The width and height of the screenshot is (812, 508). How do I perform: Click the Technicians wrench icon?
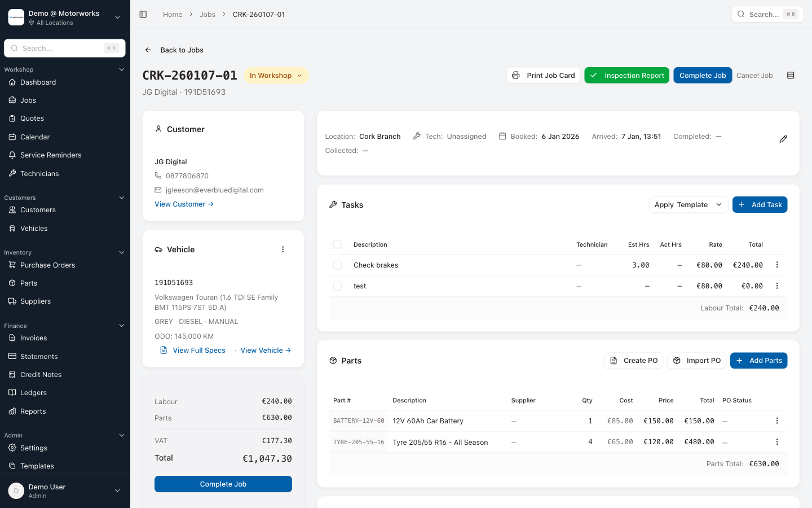point(12,173)
